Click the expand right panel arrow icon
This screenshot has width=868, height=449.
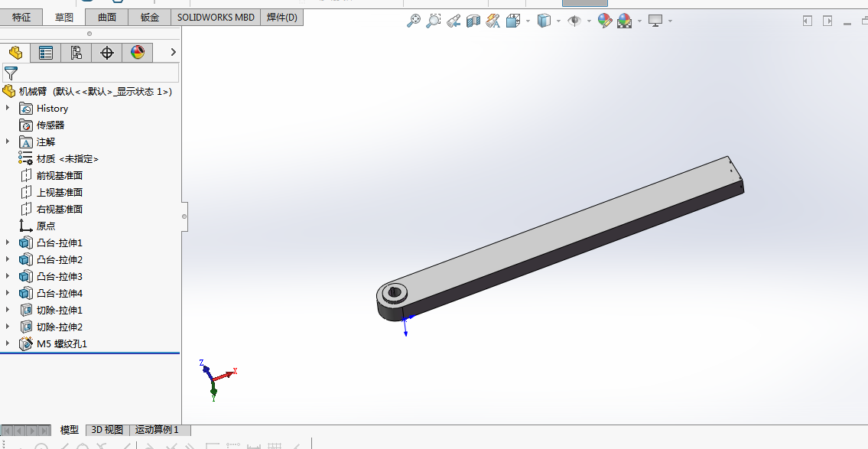pos(827,21)
